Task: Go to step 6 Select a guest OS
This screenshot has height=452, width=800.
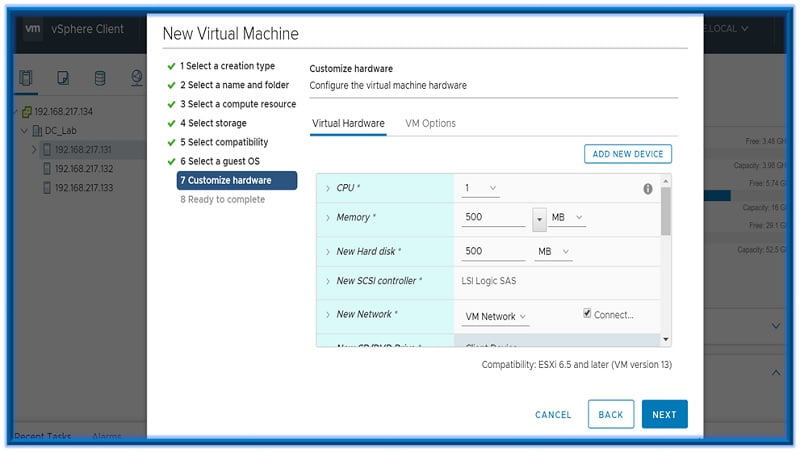Action: pyautogui.click(x=219, y=161)
